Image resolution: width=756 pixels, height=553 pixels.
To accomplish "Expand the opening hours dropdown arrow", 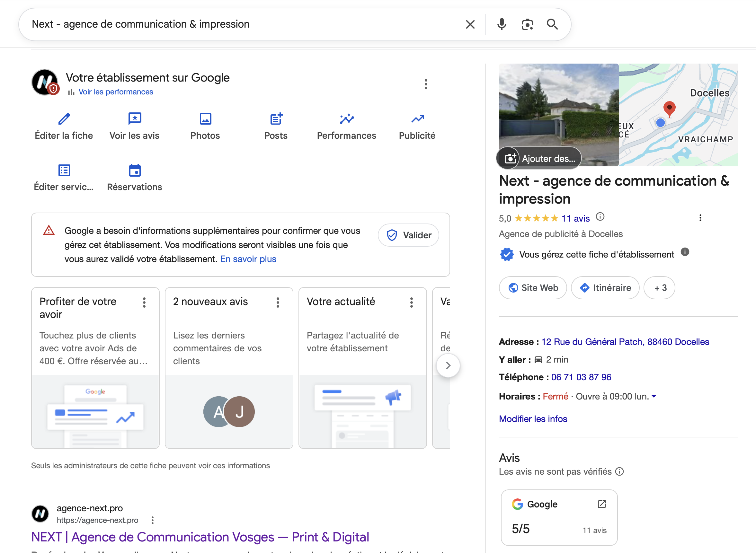I will [654, 396].
